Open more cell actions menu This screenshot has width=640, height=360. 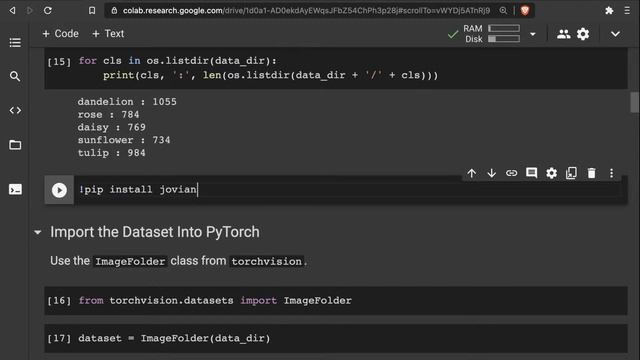611,173
